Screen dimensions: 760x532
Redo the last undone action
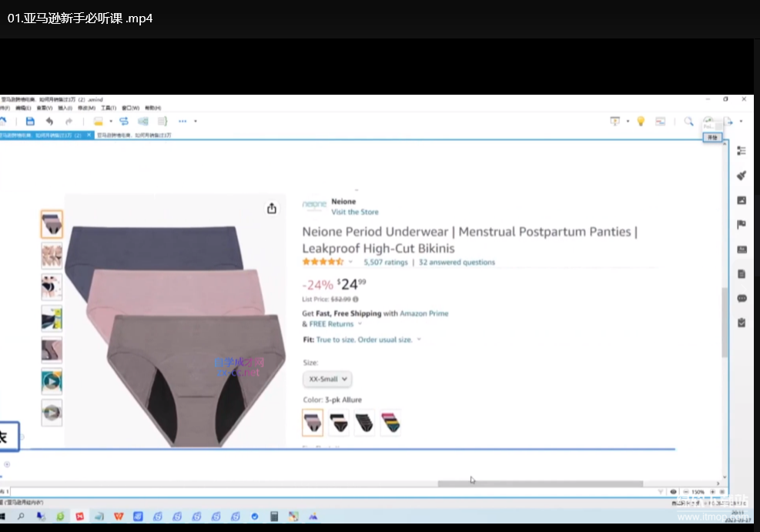(x=69, y=121)
